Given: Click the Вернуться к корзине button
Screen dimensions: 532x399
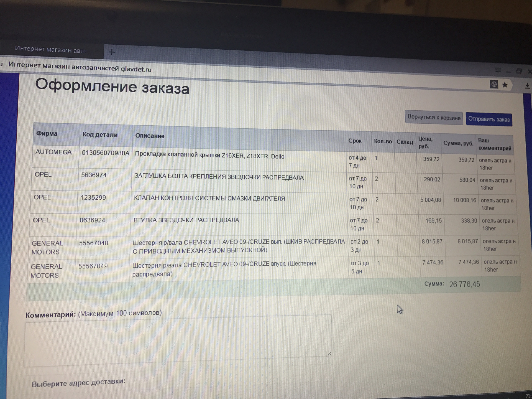Looking at the screenshot, I should tap(434, 118).
